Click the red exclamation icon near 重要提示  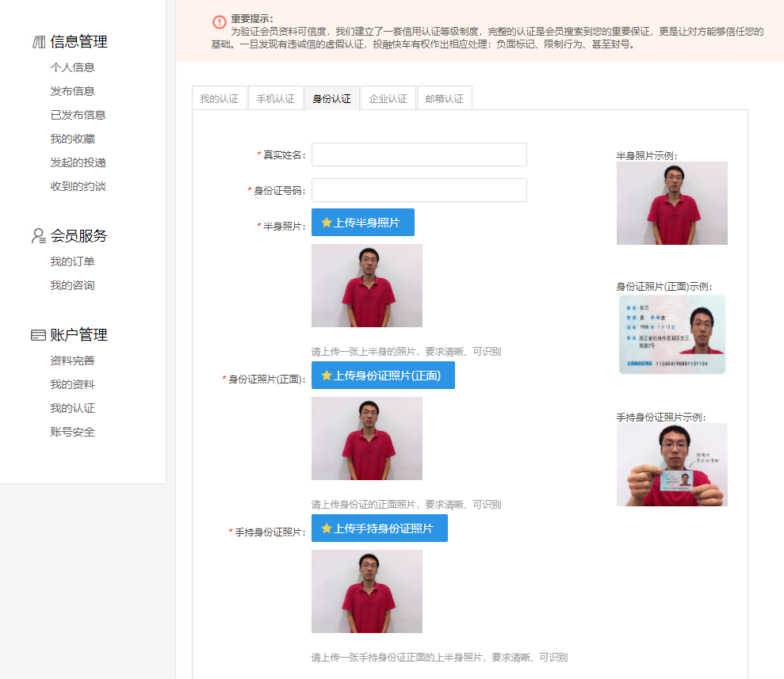[219, 22]
